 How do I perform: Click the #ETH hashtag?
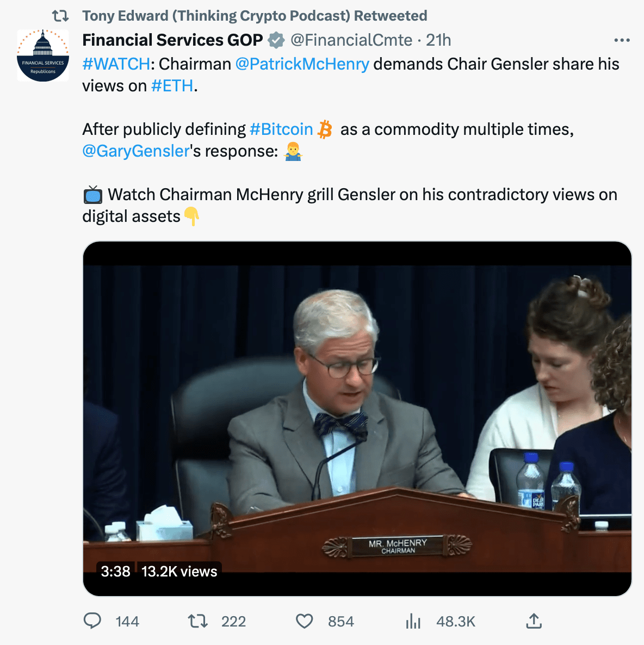point(172,86)
